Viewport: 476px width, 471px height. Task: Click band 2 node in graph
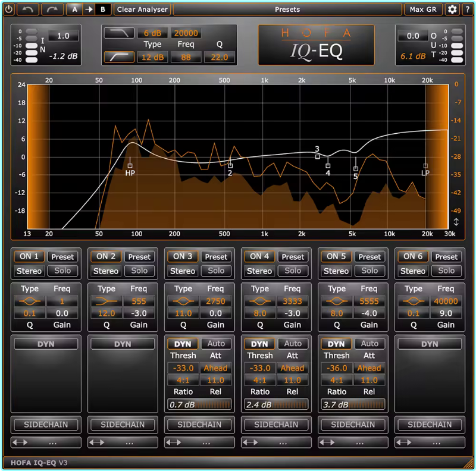coord(230,166)
